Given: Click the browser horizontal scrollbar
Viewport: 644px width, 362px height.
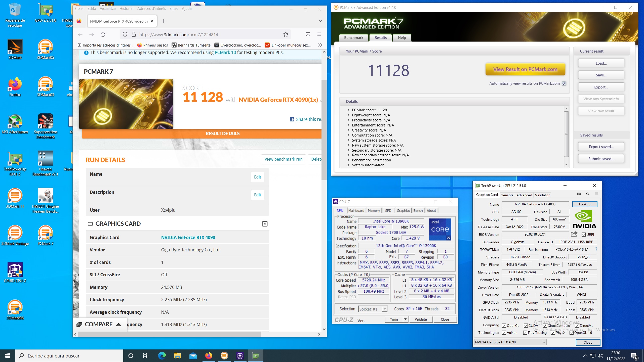Looking at the screenshot, I should point(170,334).
